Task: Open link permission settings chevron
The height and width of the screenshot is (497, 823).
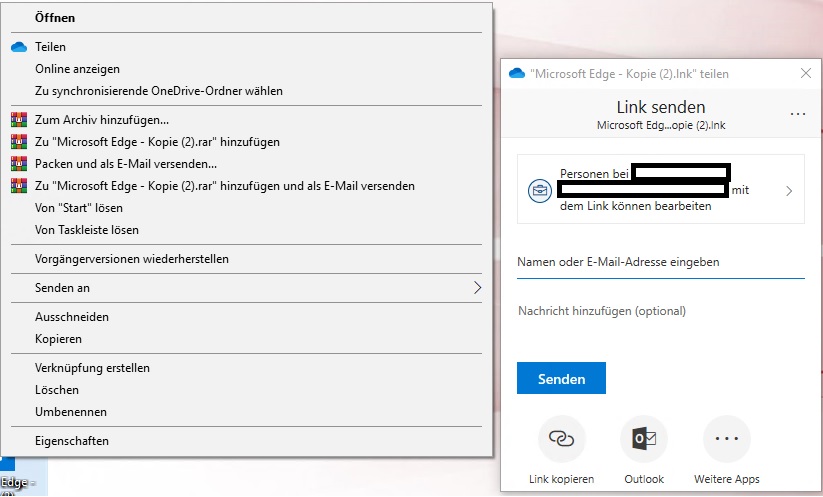Action: [789, 191]
